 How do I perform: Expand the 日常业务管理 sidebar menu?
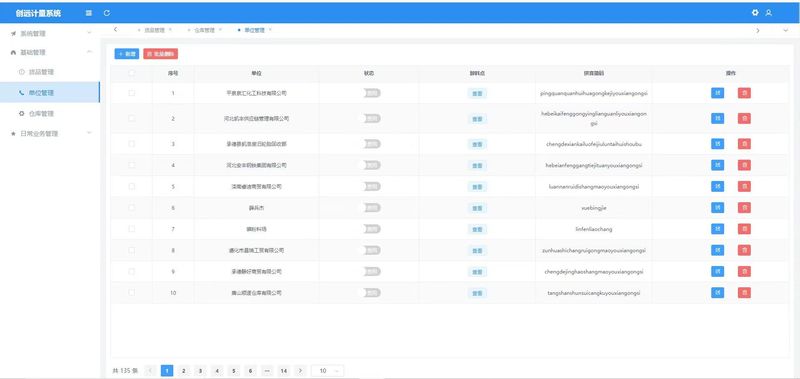tap(50, 134)
